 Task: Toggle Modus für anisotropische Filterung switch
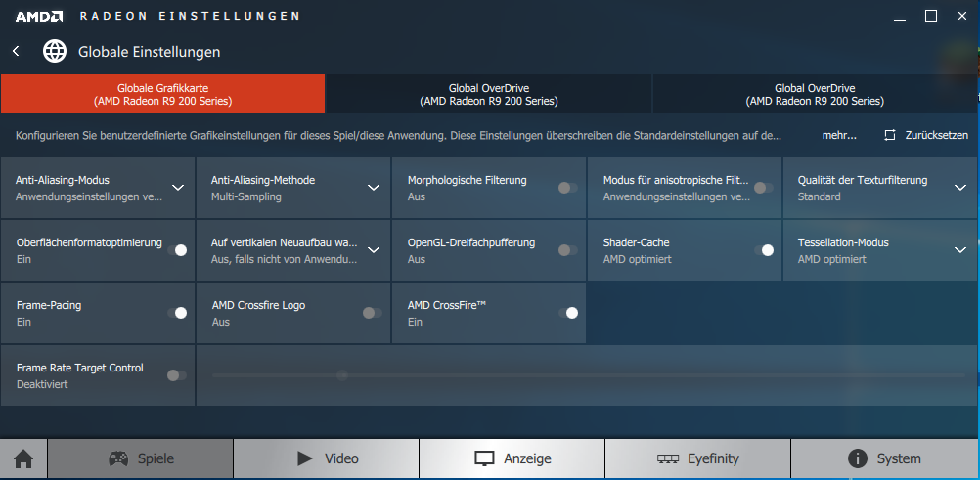(763, 188)
